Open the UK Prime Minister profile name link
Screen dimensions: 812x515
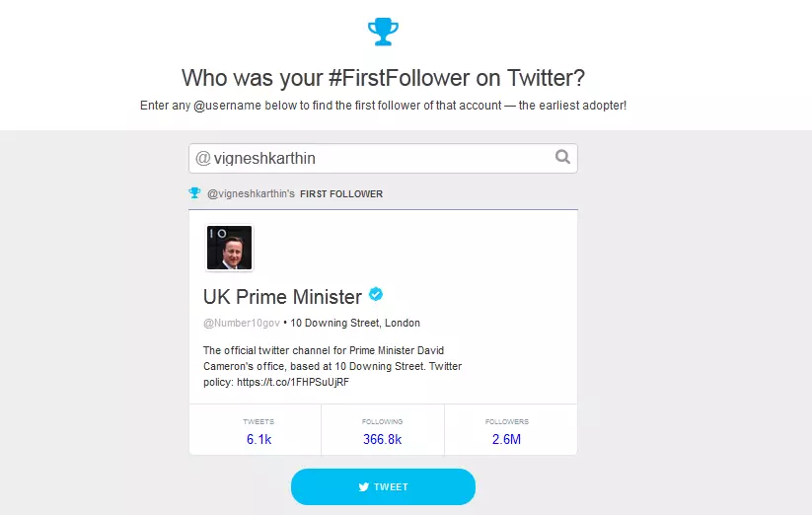point(282,297)
